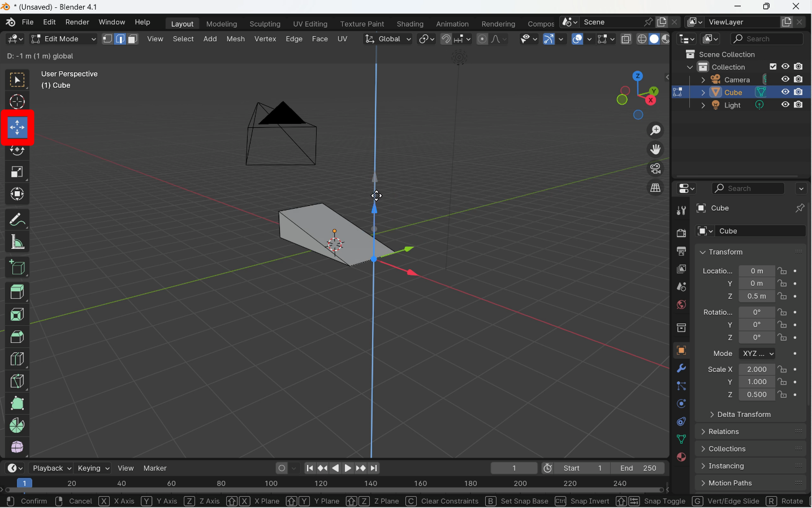The height and width of the screenshot is (508, 812).
Task: Open Global transform orientation dropdown
Action: pos(388,39)
